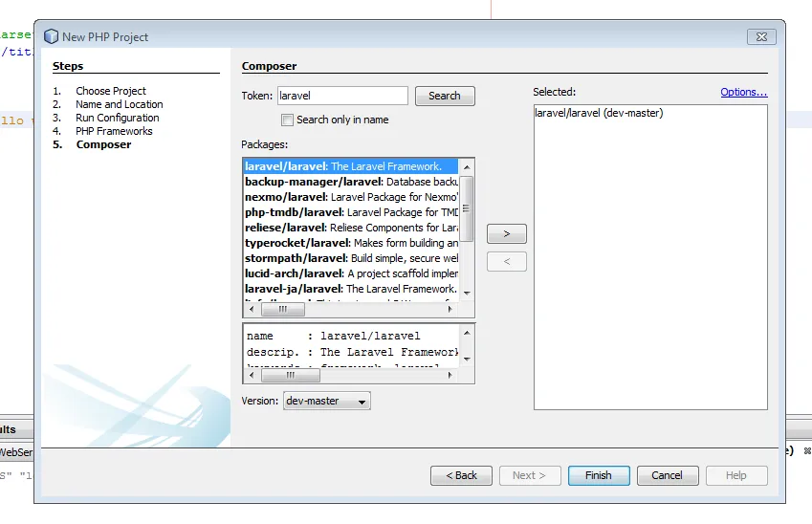Click the greyed-out Help button
The width and height of the screenshot is (812, 524).
(x=736, y=475)
